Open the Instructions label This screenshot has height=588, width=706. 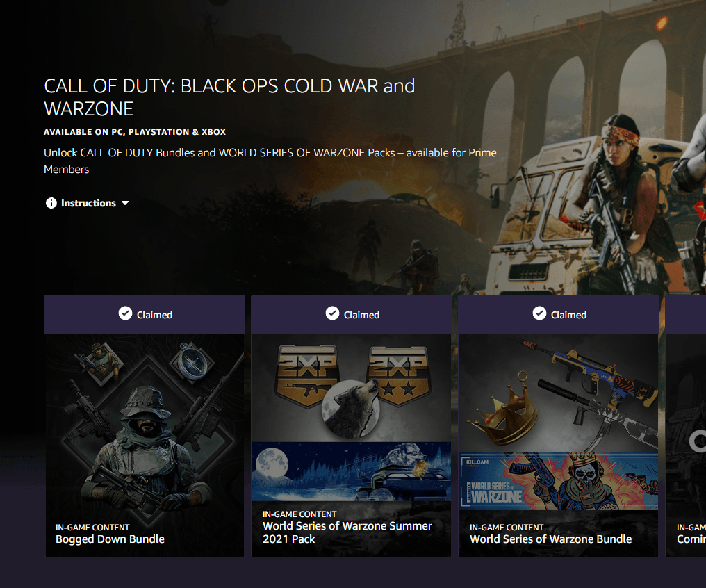(x=88, y=203)
